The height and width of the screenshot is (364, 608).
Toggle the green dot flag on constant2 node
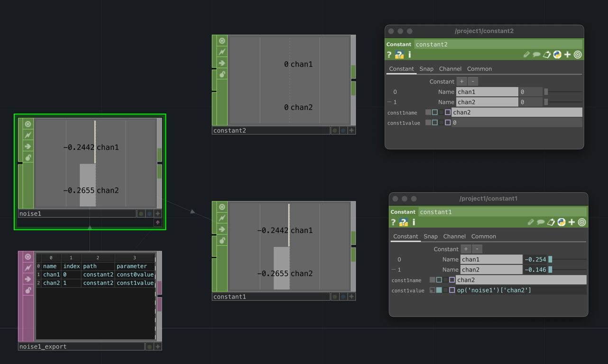coord(335,130)
